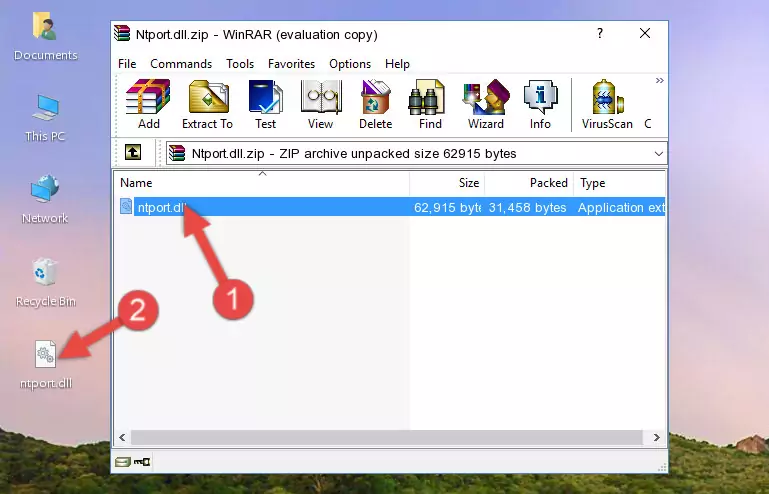Click the archive icon in address bar
This screenshot has width=769, height=494.
click(x=177, y=153)
